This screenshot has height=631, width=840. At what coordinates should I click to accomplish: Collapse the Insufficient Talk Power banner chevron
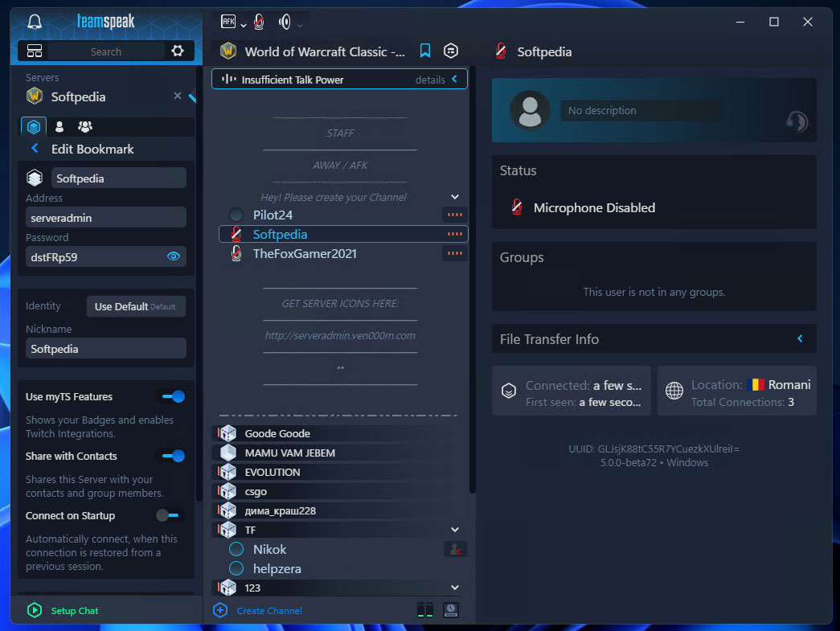click(455, 80)
